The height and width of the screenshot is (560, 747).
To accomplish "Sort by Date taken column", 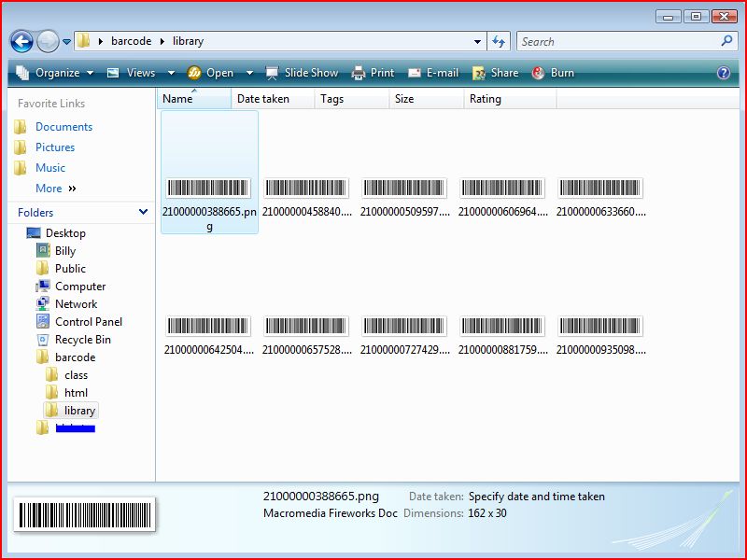I will [x=272, y=99].
